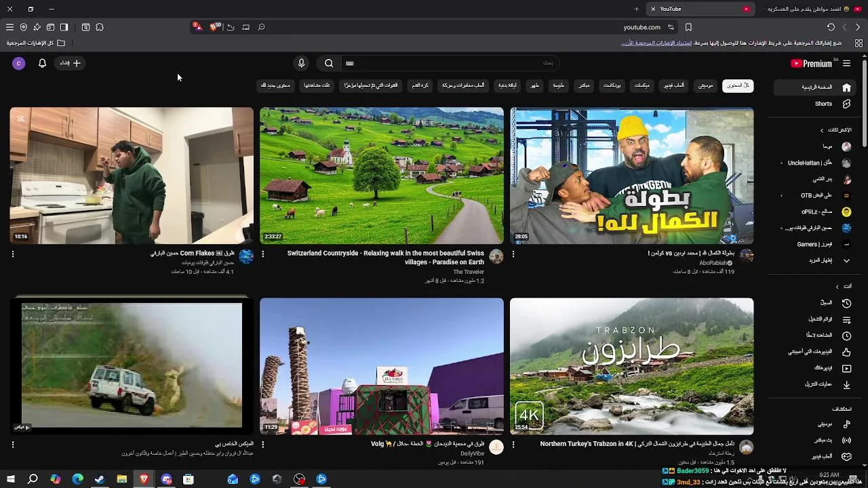
Task: Reload the page with browser refresh icon
Action: click(831, 27)
